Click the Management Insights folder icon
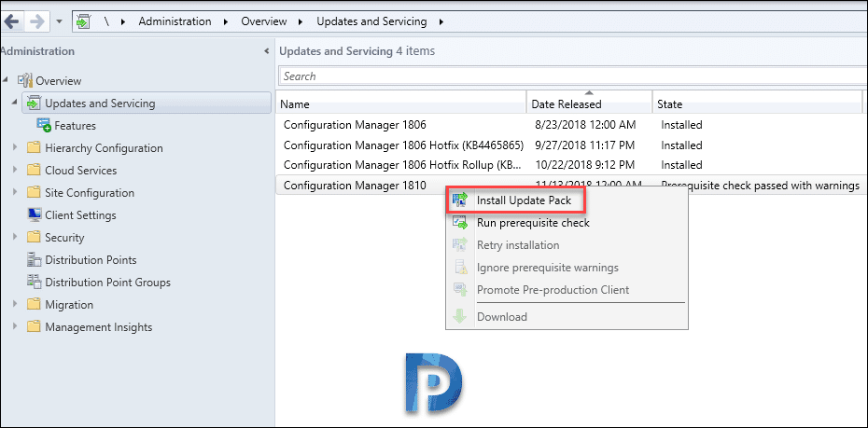 [x=35, y=326]
